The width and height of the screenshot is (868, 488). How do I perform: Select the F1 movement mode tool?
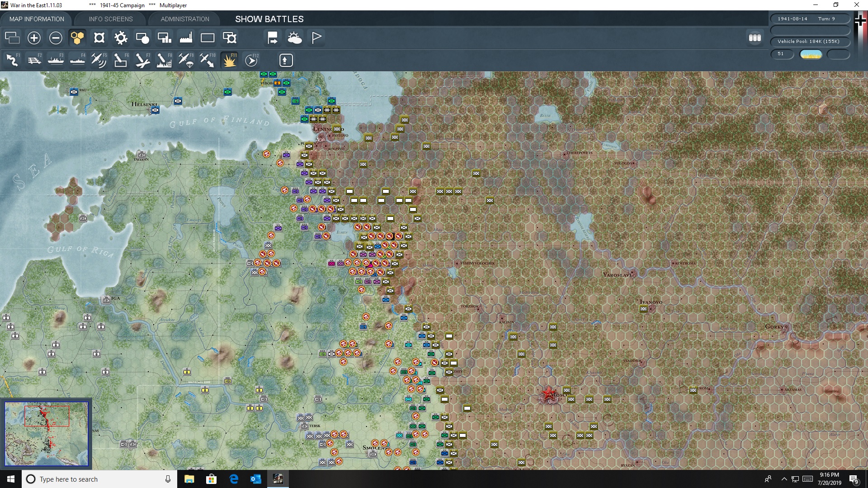(12, 60)
